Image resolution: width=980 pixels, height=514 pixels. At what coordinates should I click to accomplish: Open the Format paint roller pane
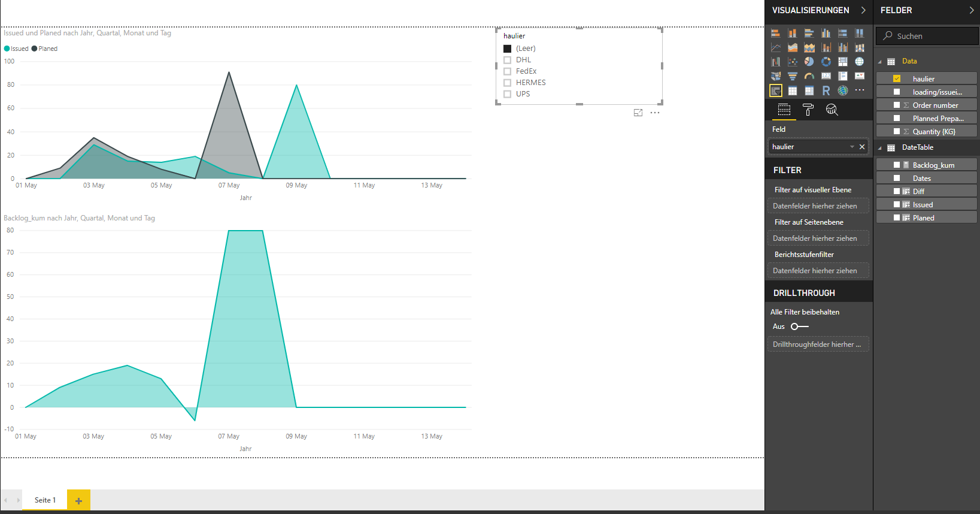coord(808,110)
